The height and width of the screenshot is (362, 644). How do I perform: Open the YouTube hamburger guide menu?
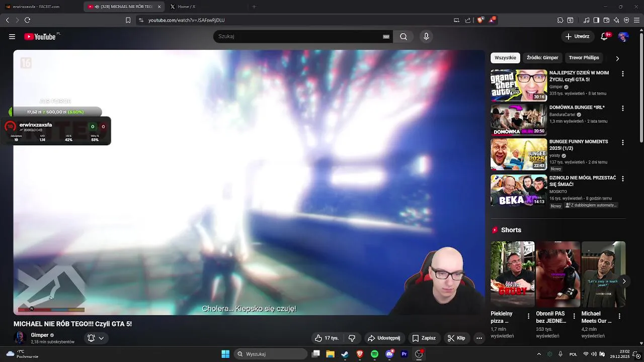coord(12,37)
